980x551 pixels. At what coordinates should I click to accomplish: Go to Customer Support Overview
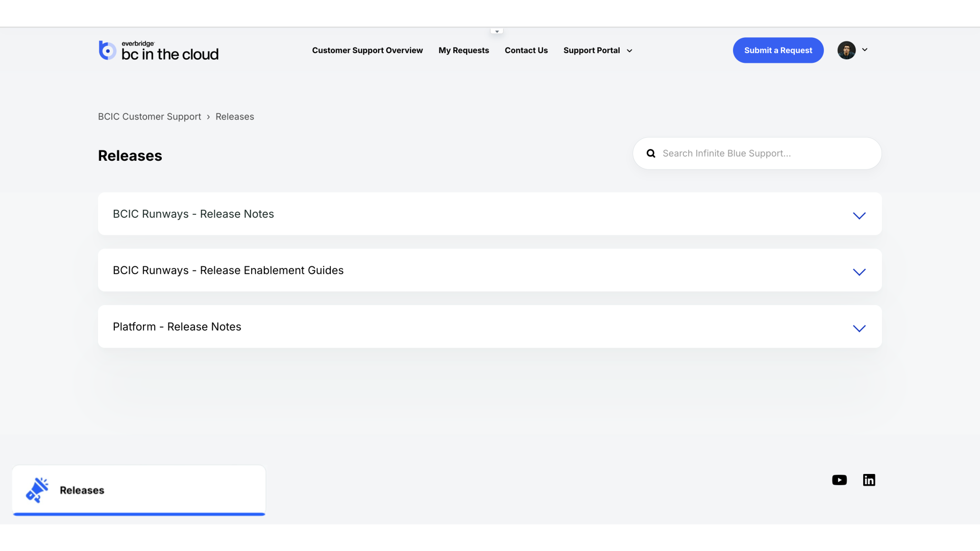coord(367,51)
